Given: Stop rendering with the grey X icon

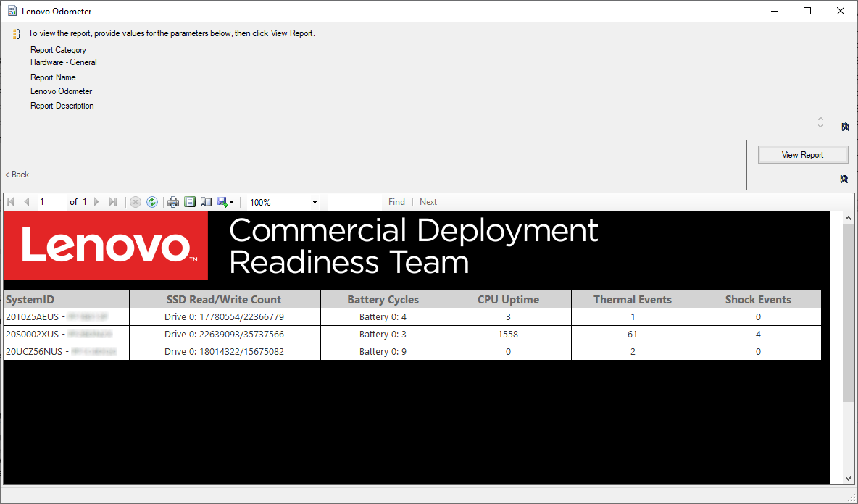Looking at the screenshot, I should [x=136, y=202].
